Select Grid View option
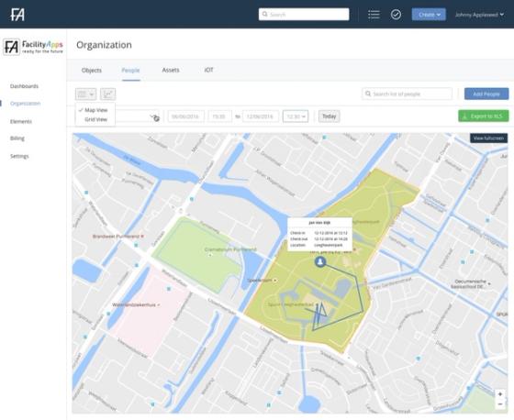Viewport: 514px width, 420px height. (x=95, y=119)
